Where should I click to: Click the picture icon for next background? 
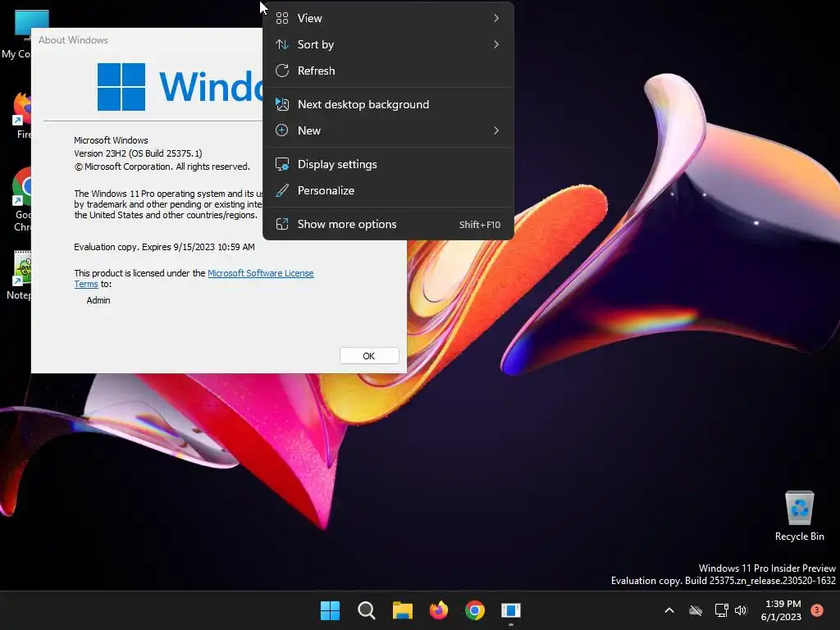282,104
